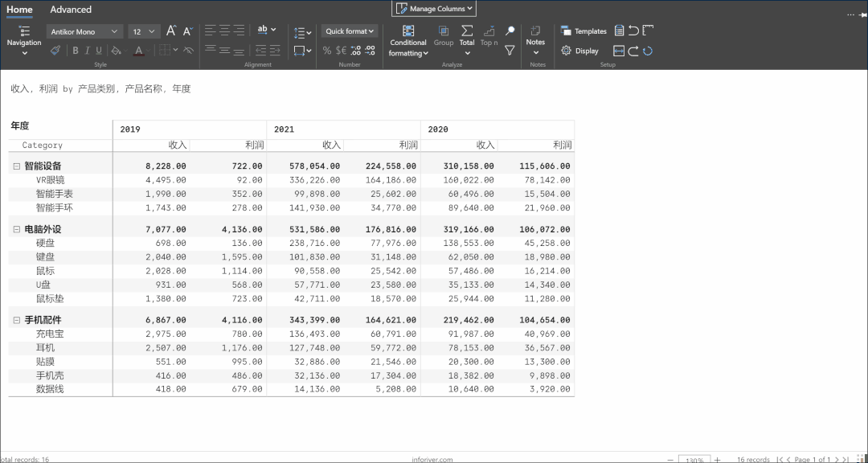Open the text wrap 'ab' dropdown
The width and height of the screenshot is (868, 463).
[x=267, y=30]
